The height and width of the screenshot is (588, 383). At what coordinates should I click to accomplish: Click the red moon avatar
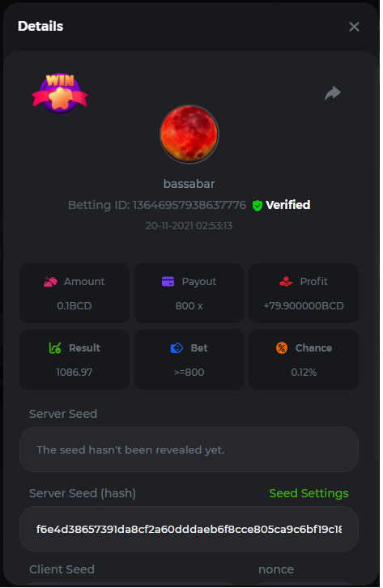[189, 134]
